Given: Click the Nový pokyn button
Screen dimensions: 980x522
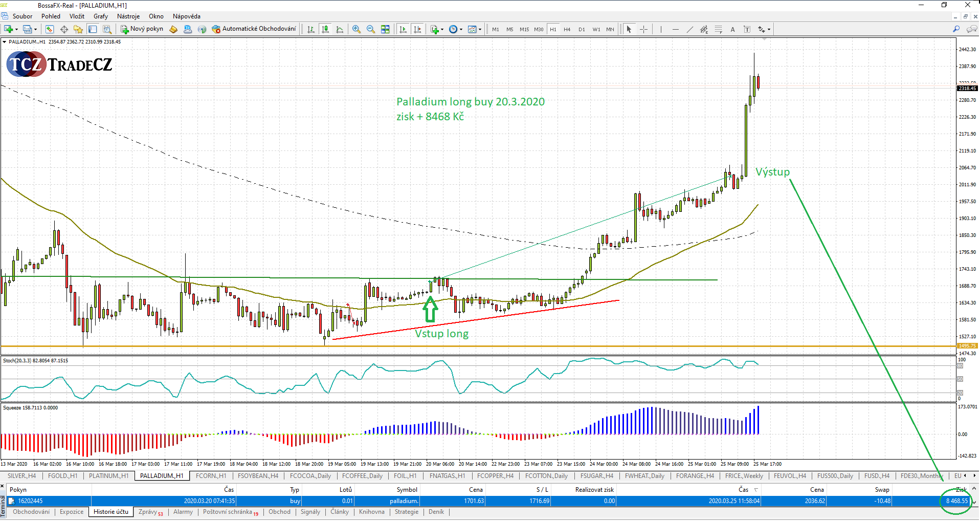Looking at the screenshot, I should click(142, 29).
